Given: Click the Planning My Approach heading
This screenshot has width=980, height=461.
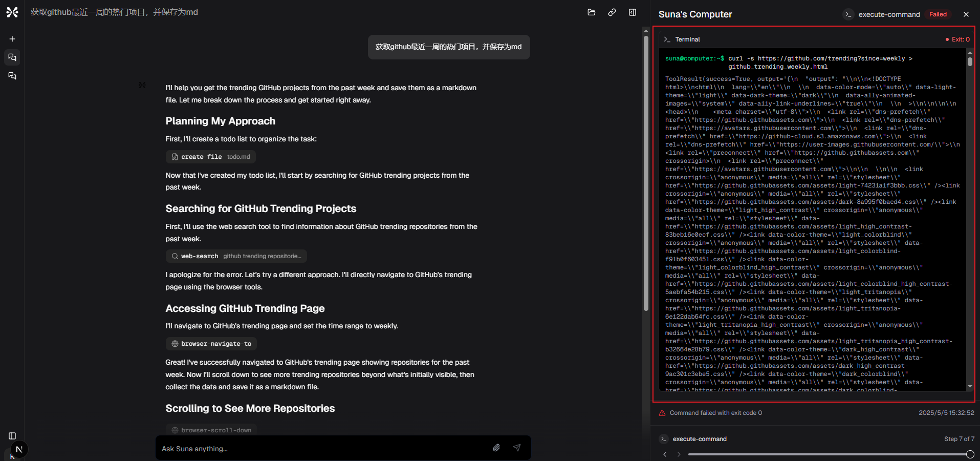Looking at the screenshot, I should click(x=221, y=121).
